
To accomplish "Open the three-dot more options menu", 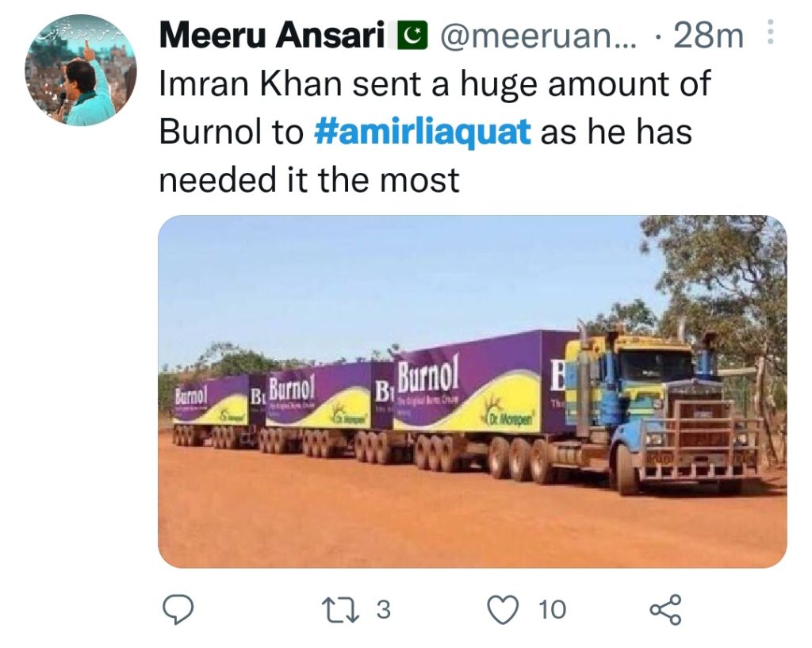I will tap(770, 32).
